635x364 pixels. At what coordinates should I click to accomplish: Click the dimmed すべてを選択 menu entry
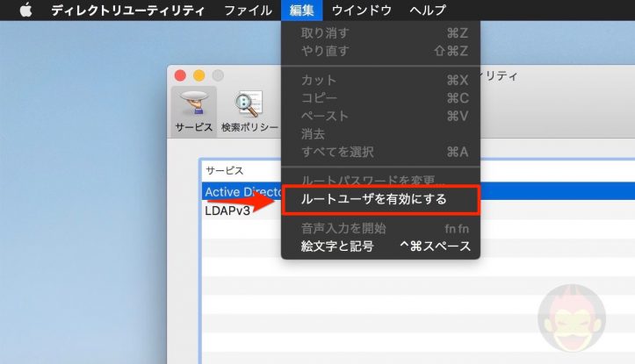click(x=380, y=152)
